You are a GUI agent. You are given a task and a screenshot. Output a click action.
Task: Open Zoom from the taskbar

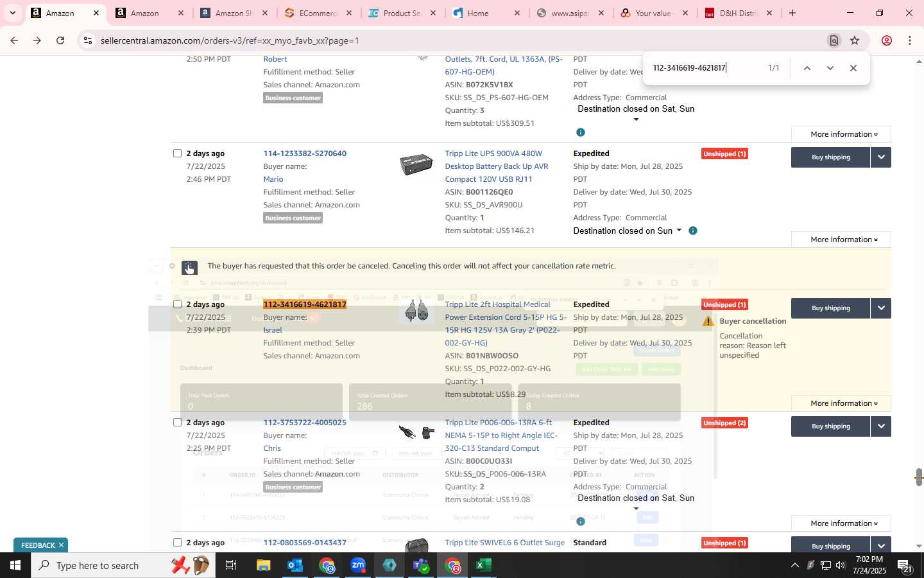358,565
